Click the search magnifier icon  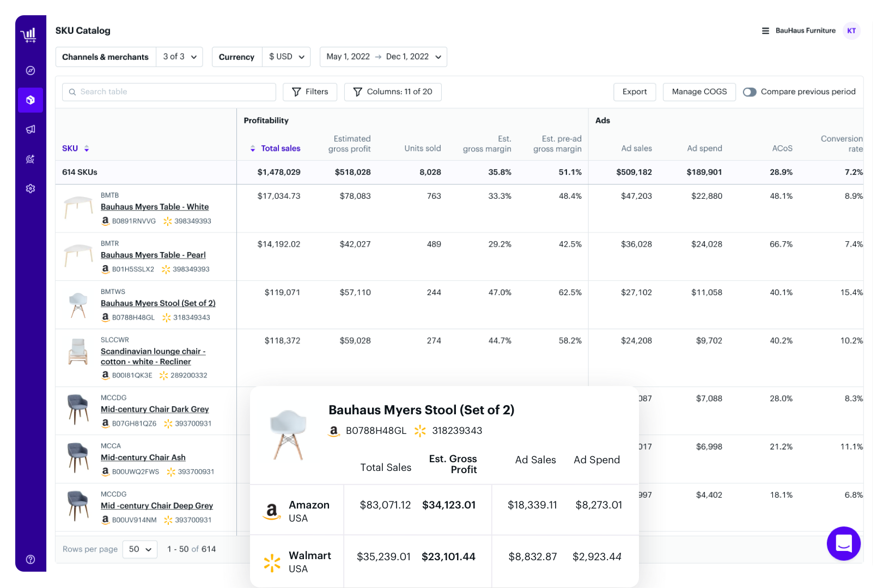(72, 92)
